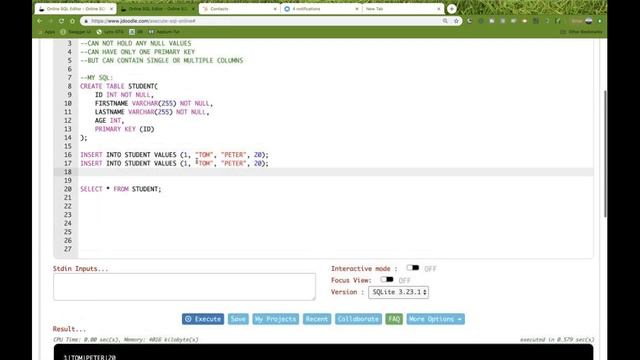
Task: Click the PRIMARY KEY (ID) line
Action: pyautogui.click(x=124, y=129)
